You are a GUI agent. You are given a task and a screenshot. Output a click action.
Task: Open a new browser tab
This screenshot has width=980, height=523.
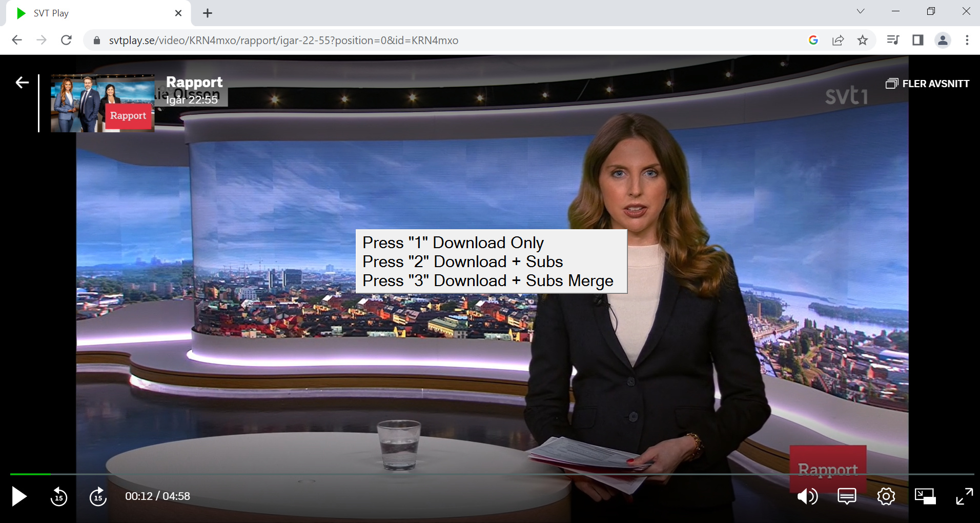coord(208,13)
